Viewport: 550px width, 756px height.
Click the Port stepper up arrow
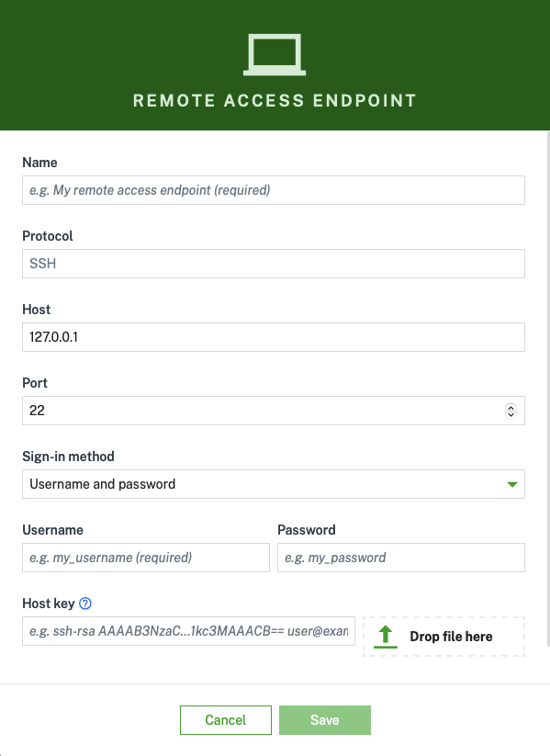511,407
